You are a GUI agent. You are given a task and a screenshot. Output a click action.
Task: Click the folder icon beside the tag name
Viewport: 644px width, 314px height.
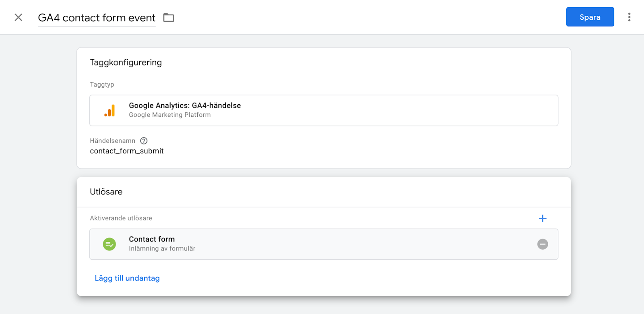click(169, 18)
